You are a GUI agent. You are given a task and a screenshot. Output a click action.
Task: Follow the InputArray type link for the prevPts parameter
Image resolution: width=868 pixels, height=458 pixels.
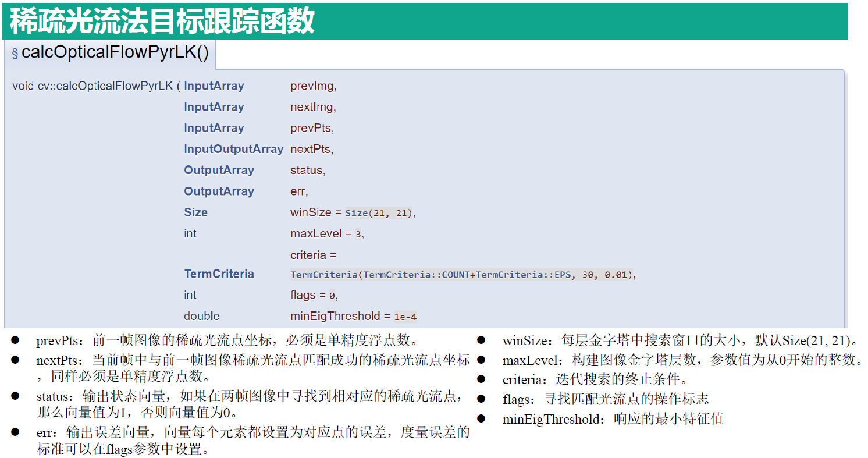(214, 128)
